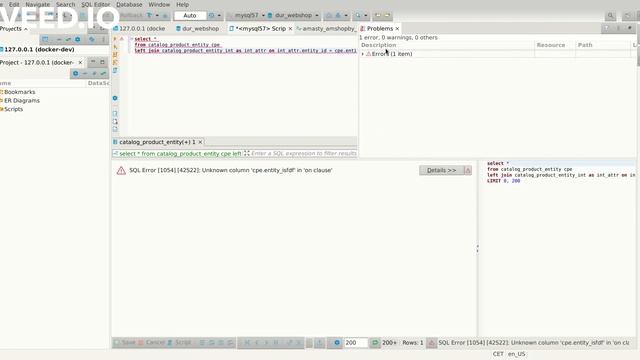Click the blue gear icon in Project panel toolbar

(76, 73)
